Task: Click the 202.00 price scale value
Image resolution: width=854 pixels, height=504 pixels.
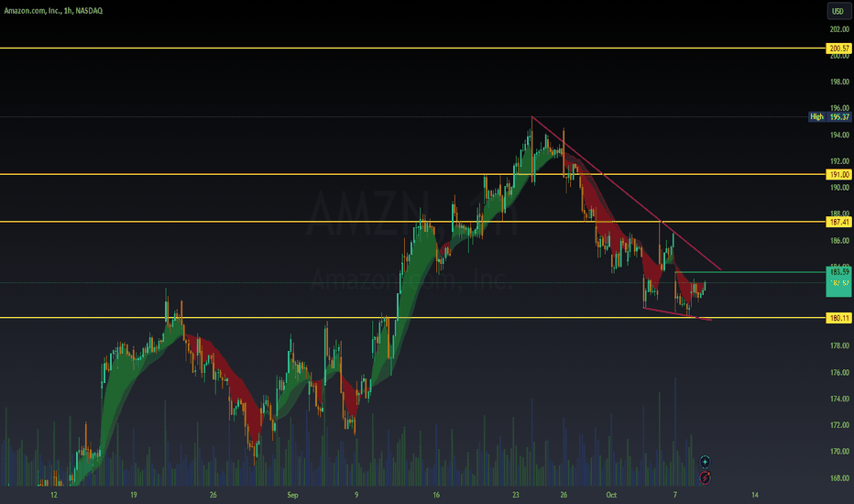Action: click(839, 29)
